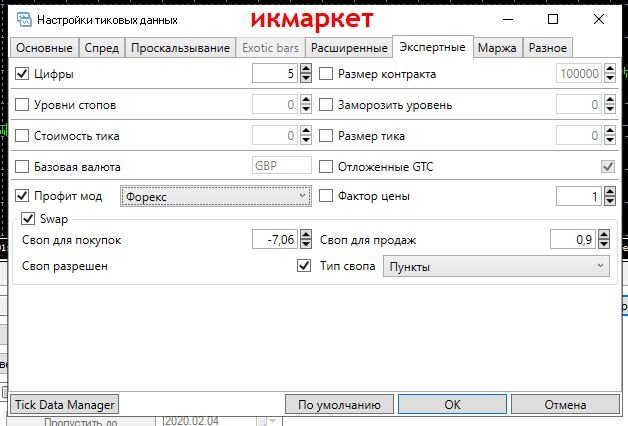Enable the Отложенные GTC checkbox
This screenshot has height=426, width=628.
pos(326,166)
